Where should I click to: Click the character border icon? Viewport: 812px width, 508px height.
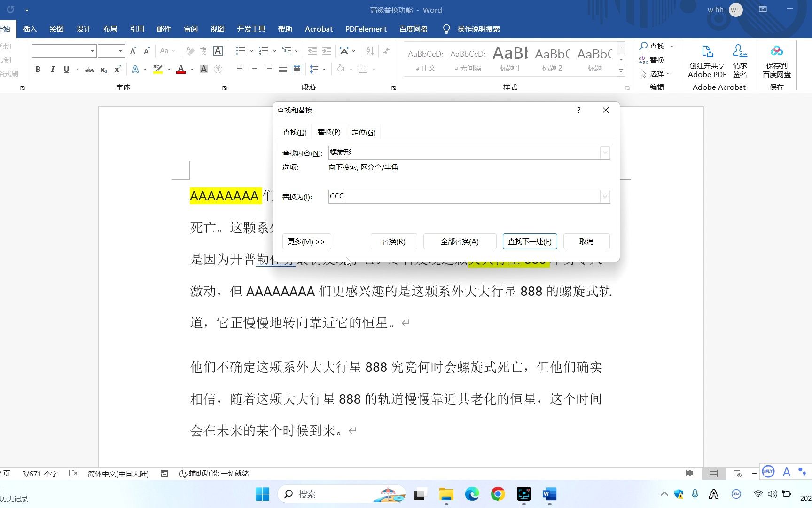coord(218,51)
